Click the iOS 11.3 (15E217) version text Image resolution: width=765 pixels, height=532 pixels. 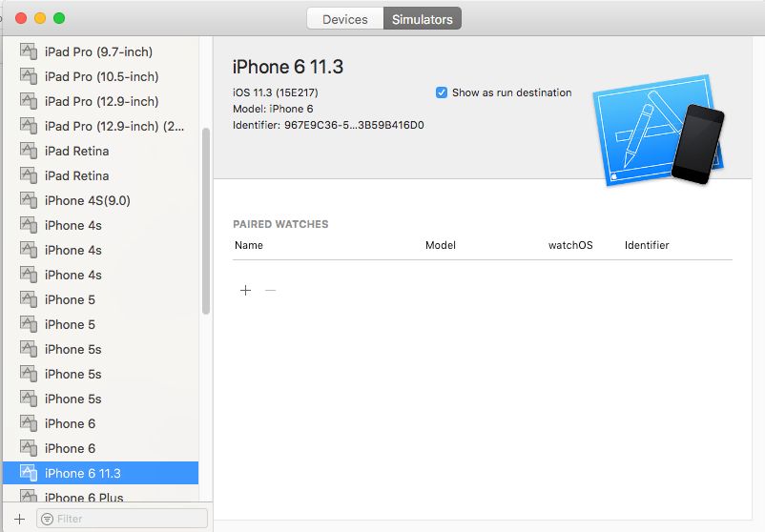pyautogui.click(x=275, y=92)
